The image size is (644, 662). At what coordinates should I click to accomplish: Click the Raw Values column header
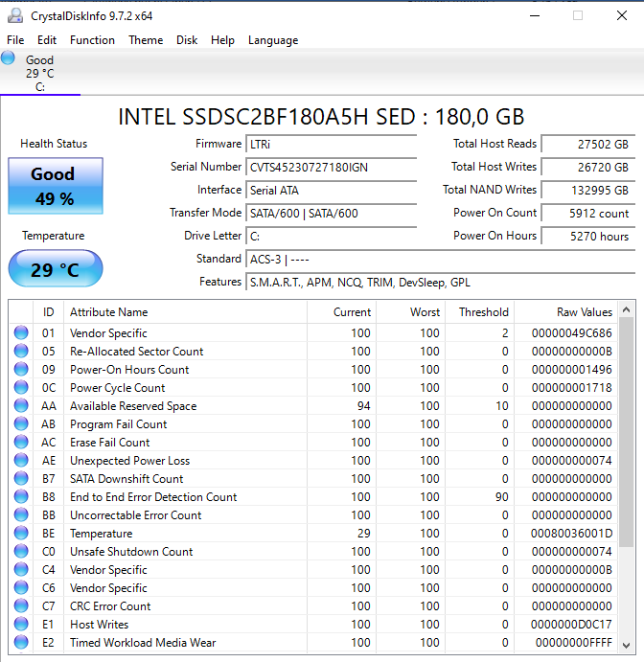565,312
